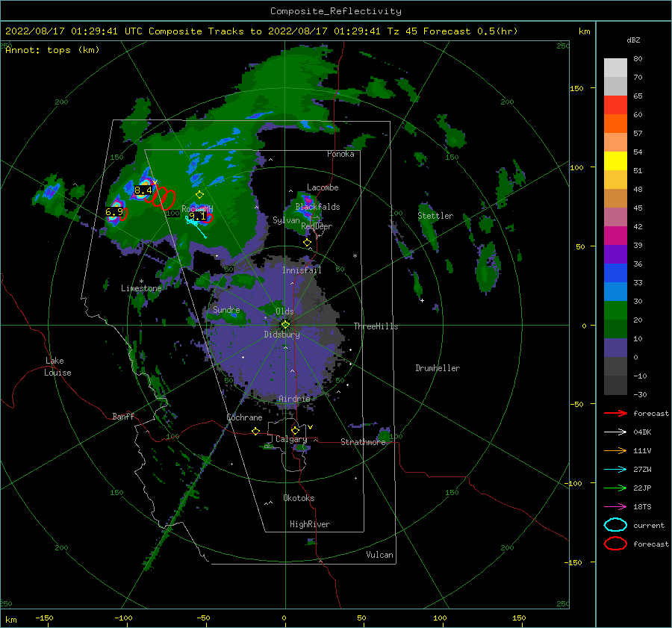Viewport: 672px width, 628px height.
Task: Click the cyan 27ZW arrow legend icon
Action: (615, 470)
